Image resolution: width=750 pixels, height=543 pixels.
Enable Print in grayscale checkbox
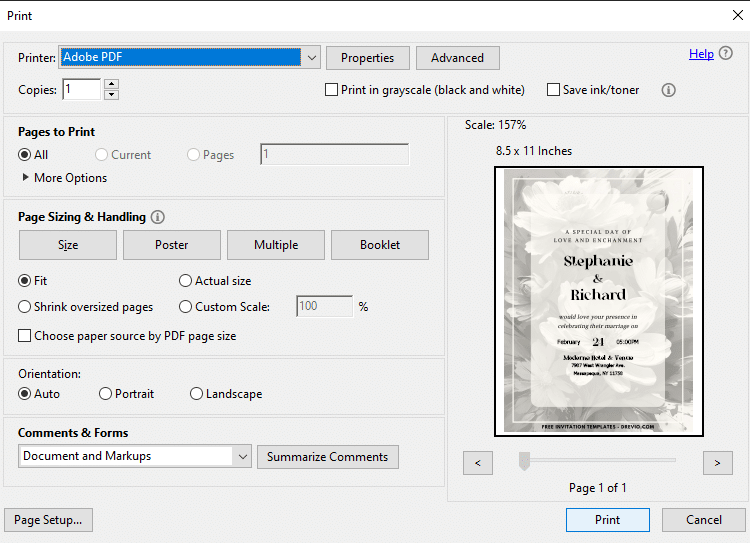point(331,90)
